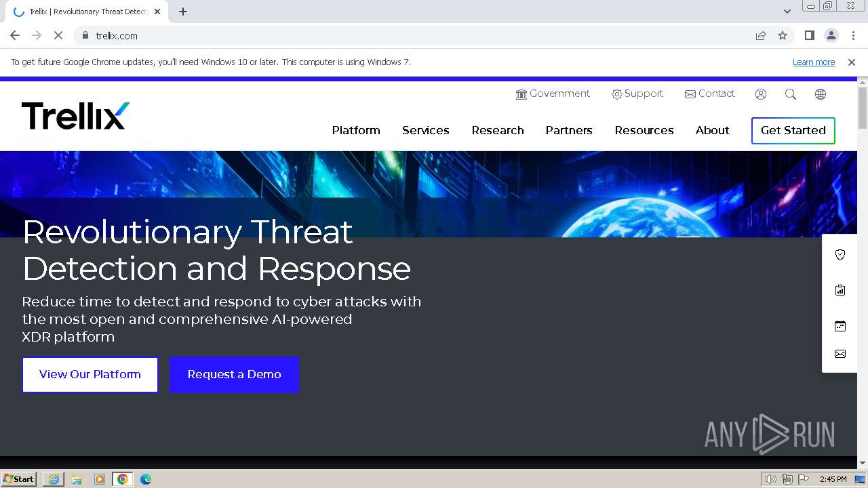The height and width of the screenshot is (488, 868).
Task: Click the Get Started button
Action: (x=793, y=130)
